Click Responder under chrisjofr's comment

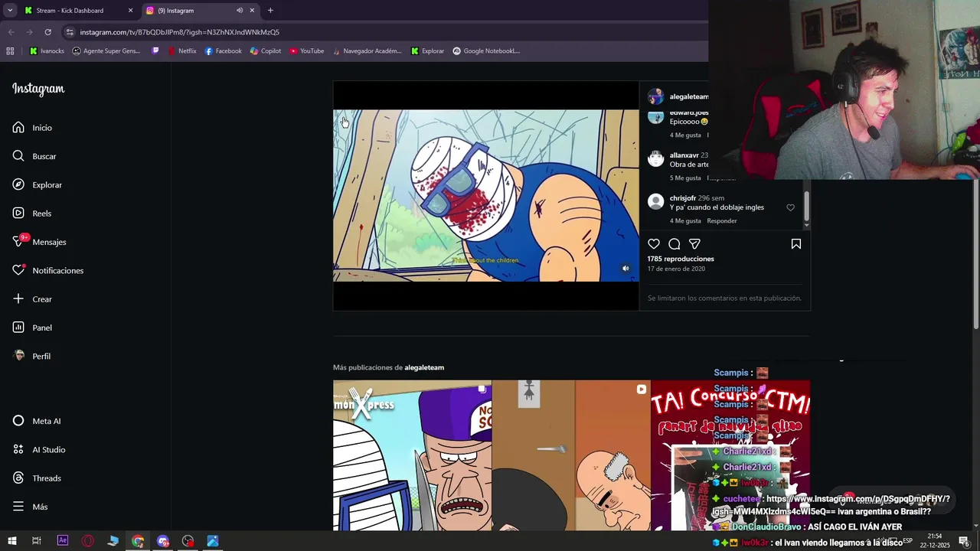point(722,221)
